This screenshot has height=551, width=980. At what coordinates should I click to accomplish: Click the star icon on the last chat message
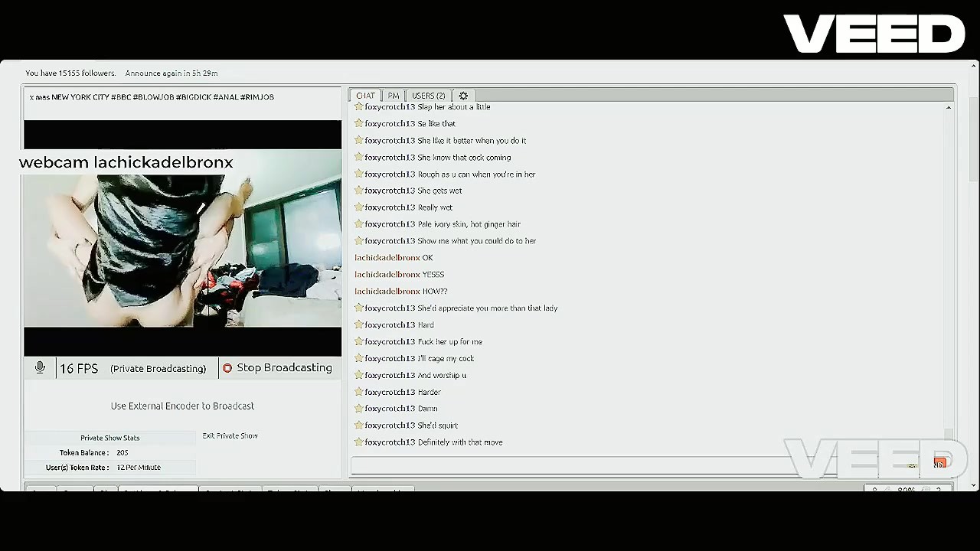(x=358, y=442)
